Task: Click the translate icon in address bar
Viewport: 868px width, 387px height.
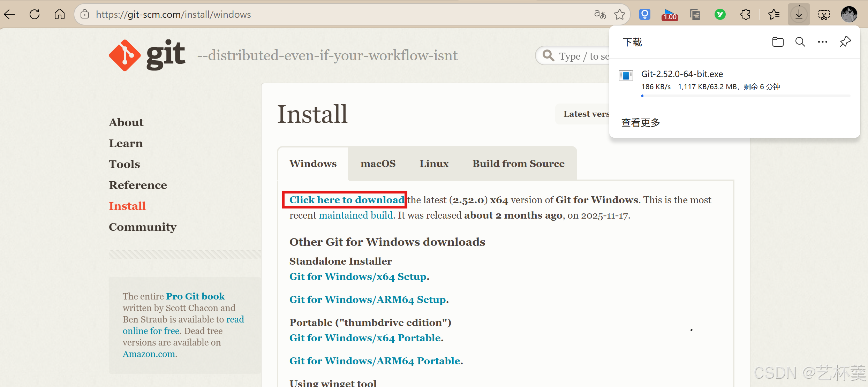Action: pos(600,14)
